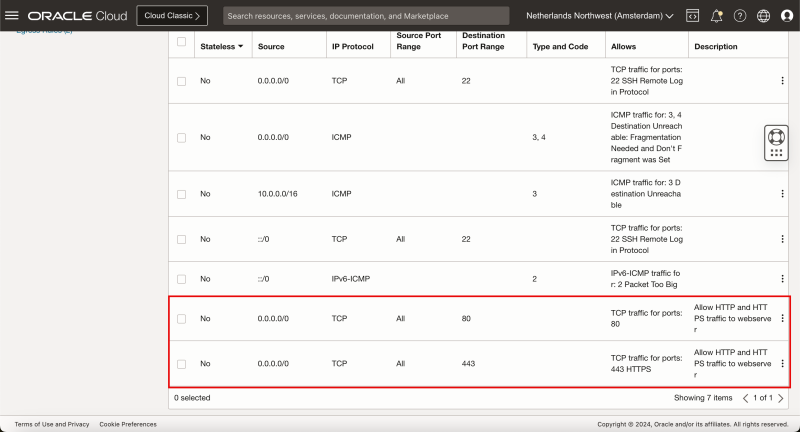Check the 10.0.0.0/16 ICMP rule checkbox

(x=181, y=194)
